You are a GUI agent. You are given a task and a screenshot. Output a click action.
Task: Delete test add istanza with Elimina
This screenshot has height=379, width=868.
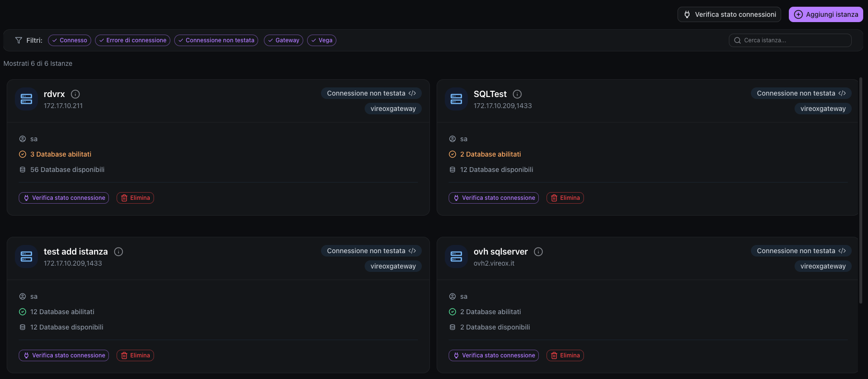135,355
